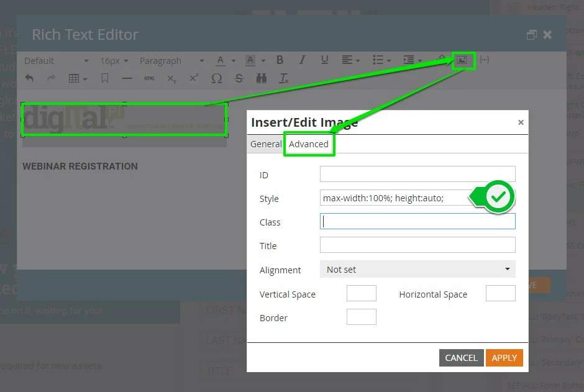Open the HTML source code view
584x392 pixels.
149,78
